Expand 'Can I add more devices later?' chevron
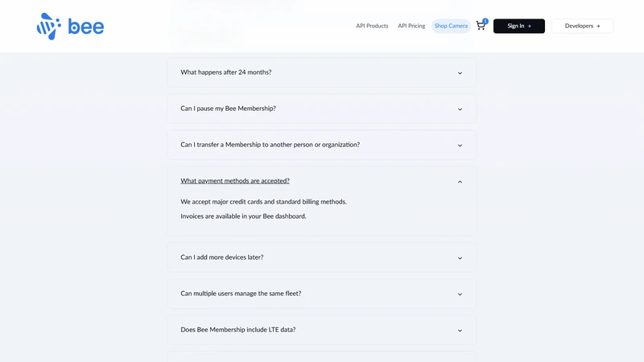644x362 pixels. pos(460,257)
